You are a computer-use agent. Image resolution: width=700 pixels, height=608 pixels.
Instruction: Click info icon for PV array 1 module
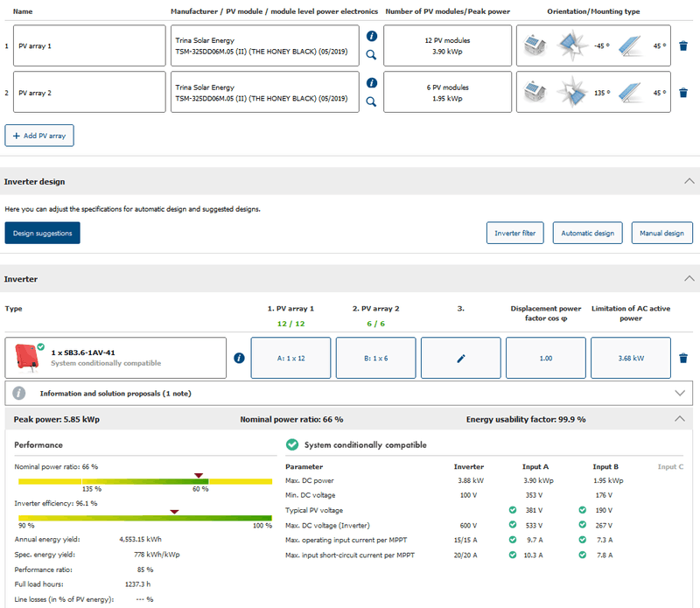pyautogui.click(x=371, y=37)
